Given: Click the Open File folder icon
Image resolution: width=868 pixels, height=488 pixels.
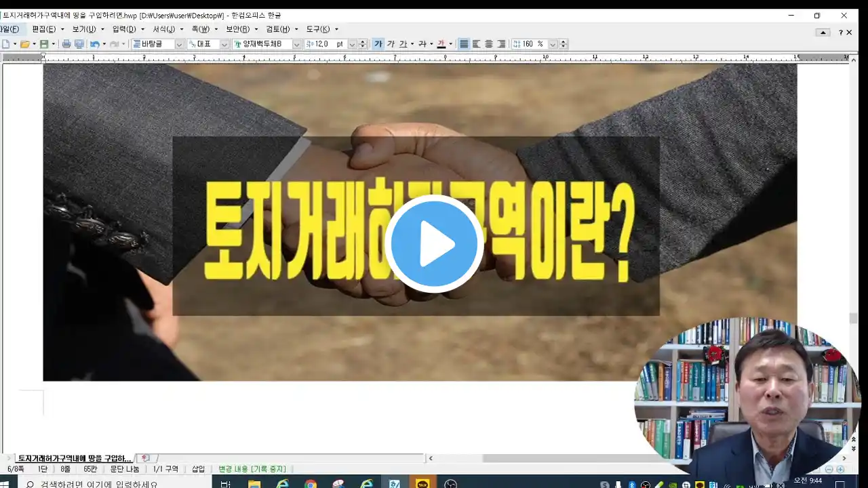Looking at the screenshot, I should (x=24, y=44).
